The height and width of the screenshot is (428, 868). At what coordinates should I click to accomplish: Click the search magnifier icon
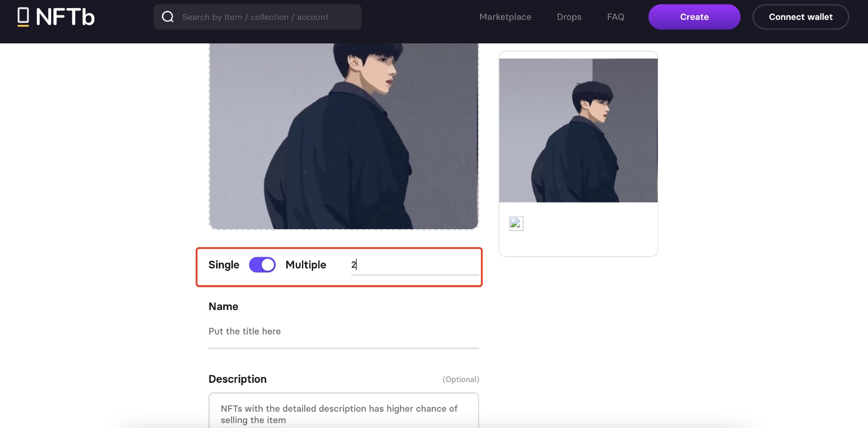point(168,17)
